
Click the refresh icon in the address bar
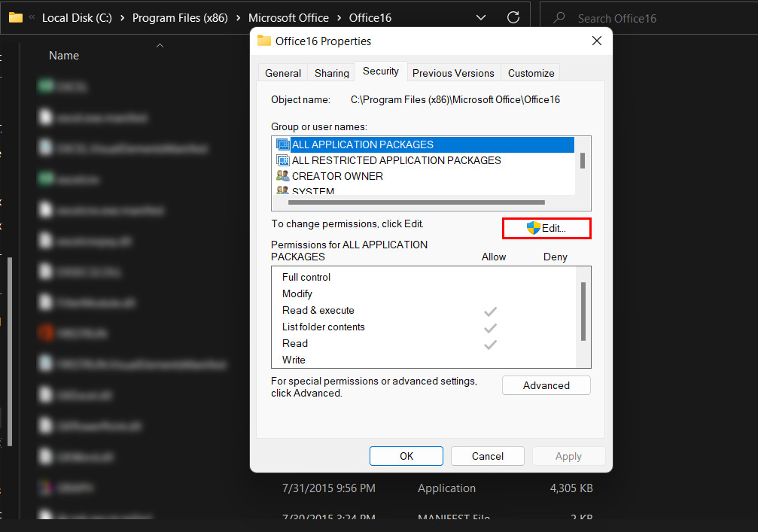point(513,17)
